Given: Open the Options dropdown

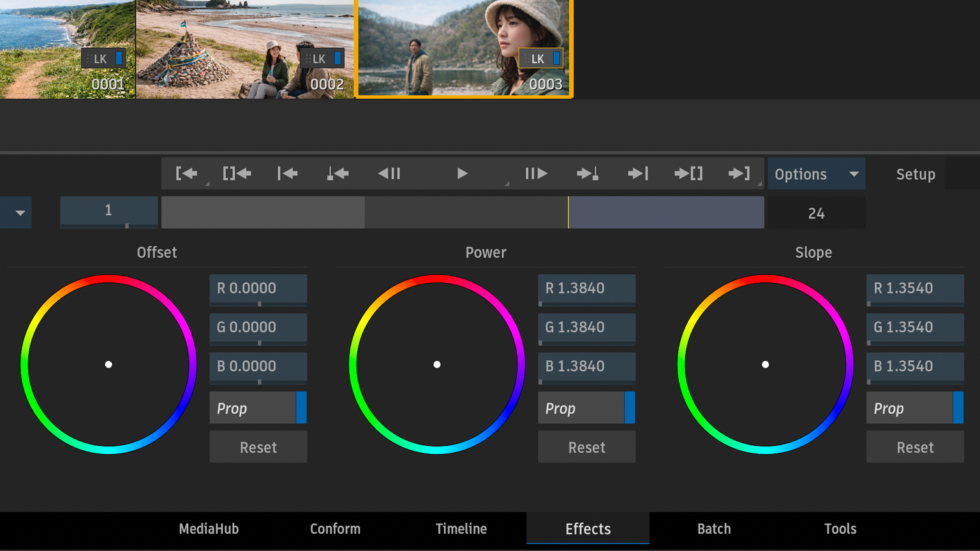Looking at the screenshot, I should click(816, 174).
